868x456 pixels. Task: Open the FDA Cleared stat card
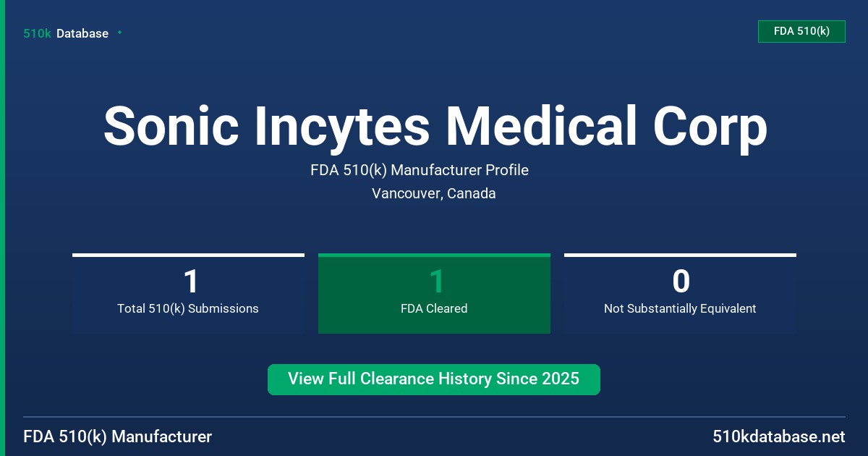coord(434,294)
